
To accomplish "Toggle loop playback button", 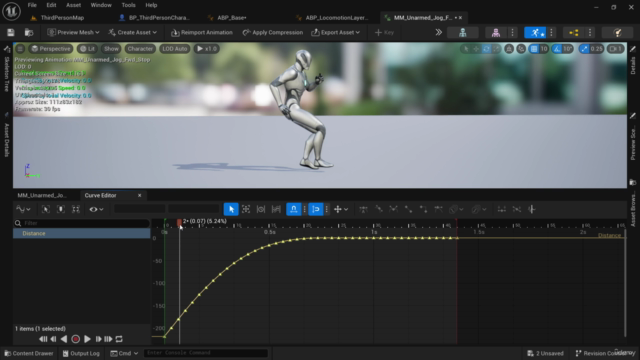I will [x=119, y=339].
